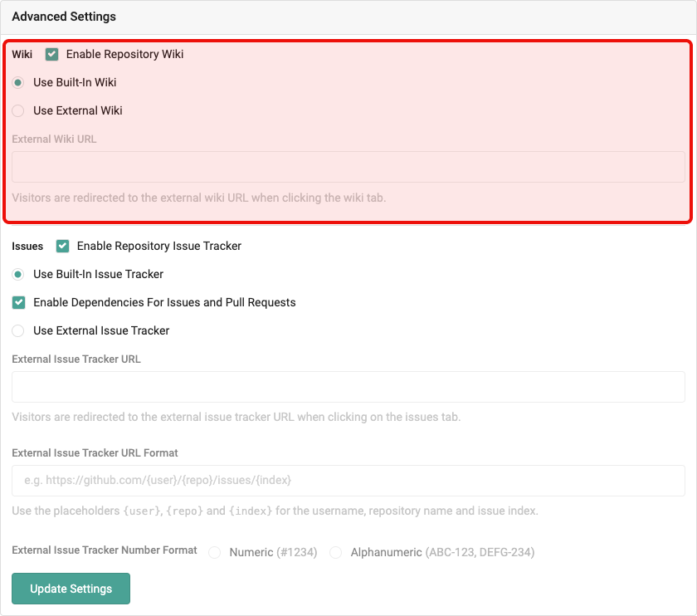Click the External Issue Tracker URL Format label
The width and height of the screenshot is (697, 616).
coord(95,452)
